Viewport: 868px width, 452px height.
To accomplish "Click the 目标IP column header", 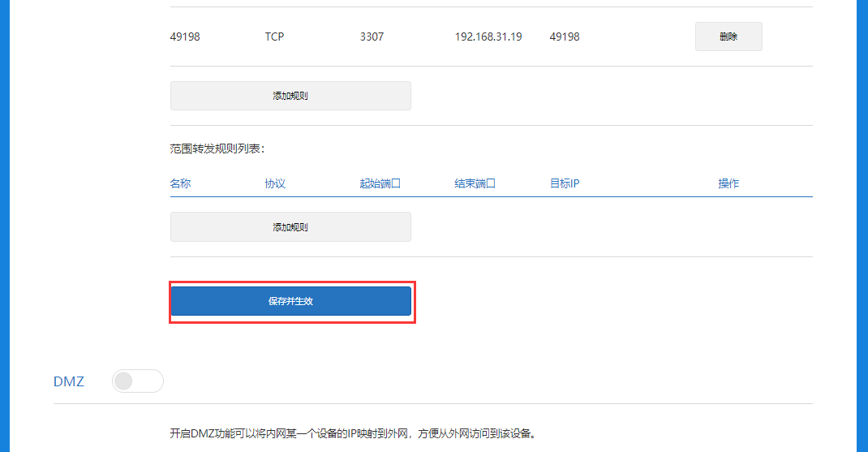I will [x=564, y=183].
